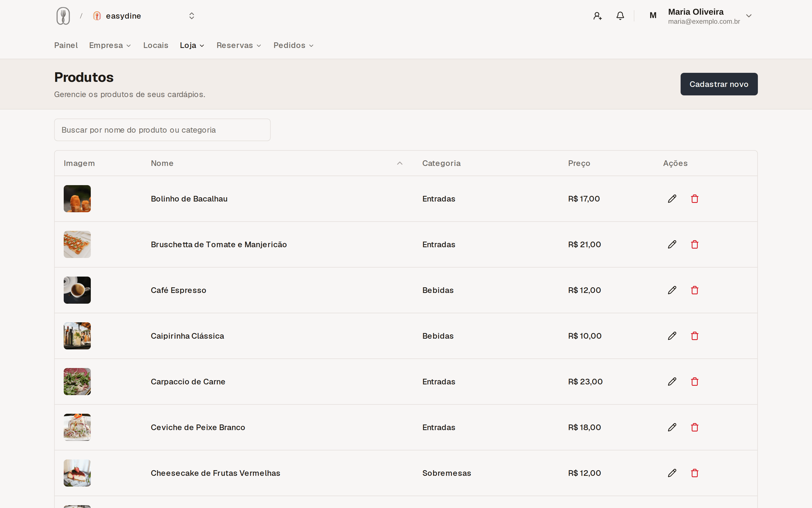Delete the Café Espresso product
Viewport: 812px width, 508px height.
pos(694,290)
